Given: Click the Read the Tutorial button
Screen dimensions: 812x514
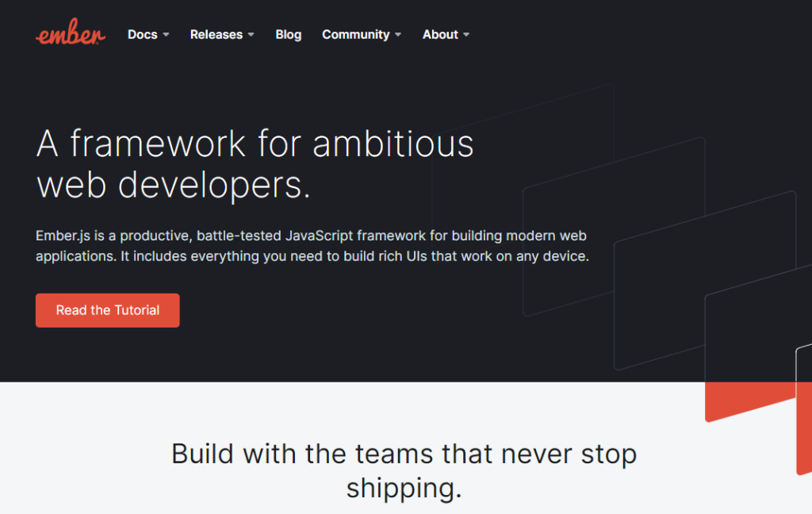Looking at the screenshot, I should pos(108,310).
